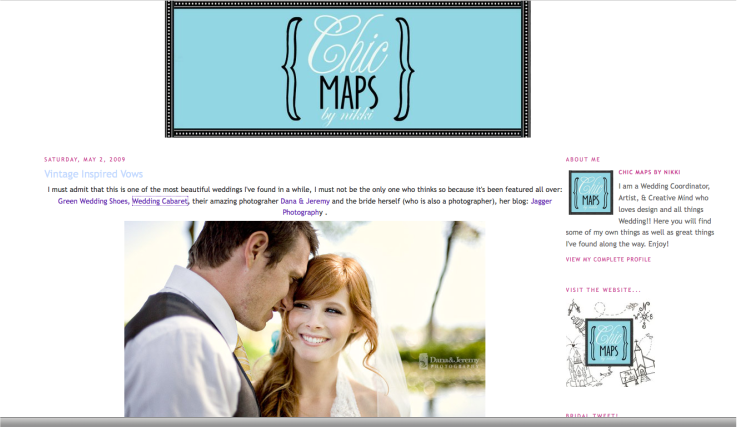Select the Saturday, May 2, 2009 date header
Viewport: 737px width, 427px height.
[83, 159]
